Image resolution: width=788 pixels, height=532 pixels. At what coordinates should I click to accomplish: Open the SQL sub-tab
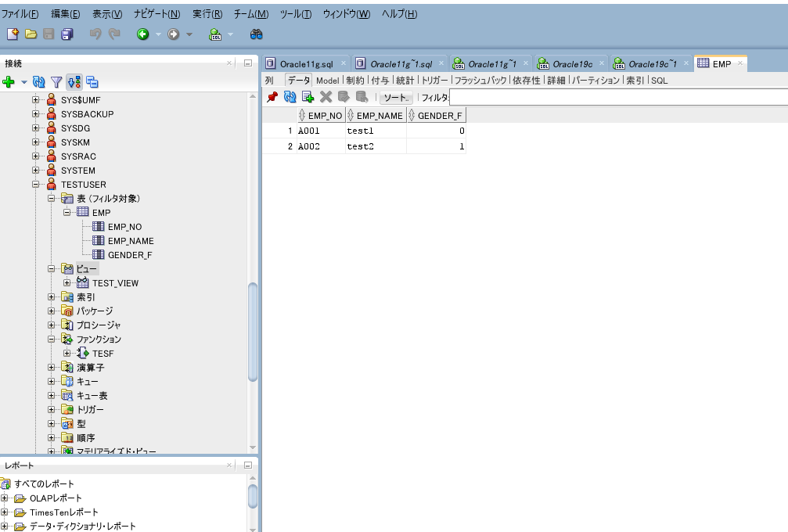pos(660,81)
